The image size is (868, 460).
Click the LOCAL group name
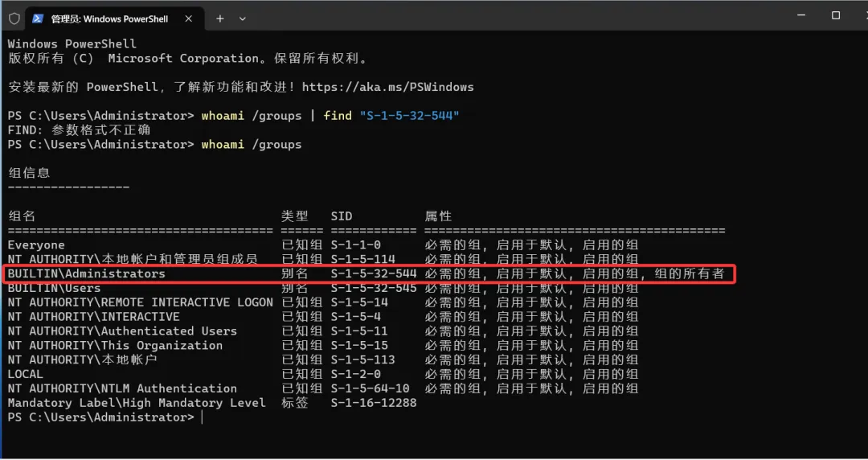[x=26, y=374]
